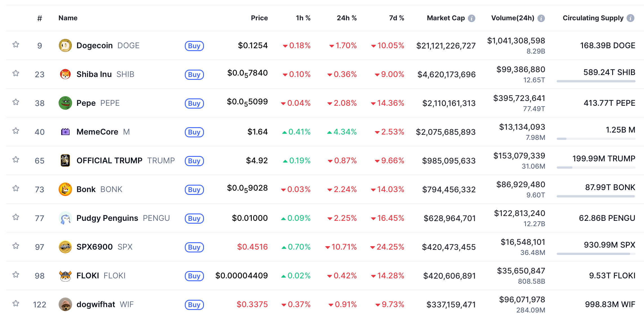
Task: Star Dogecoin to add to watchlist
Action: click(16, 45)
